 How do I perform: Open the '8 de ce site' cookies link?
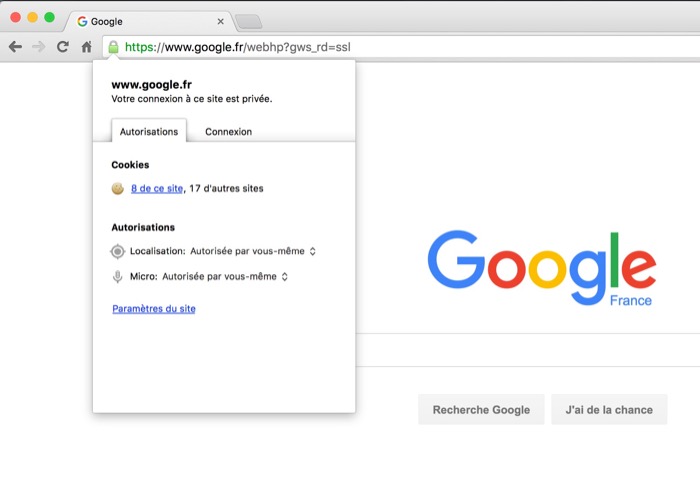157,188
